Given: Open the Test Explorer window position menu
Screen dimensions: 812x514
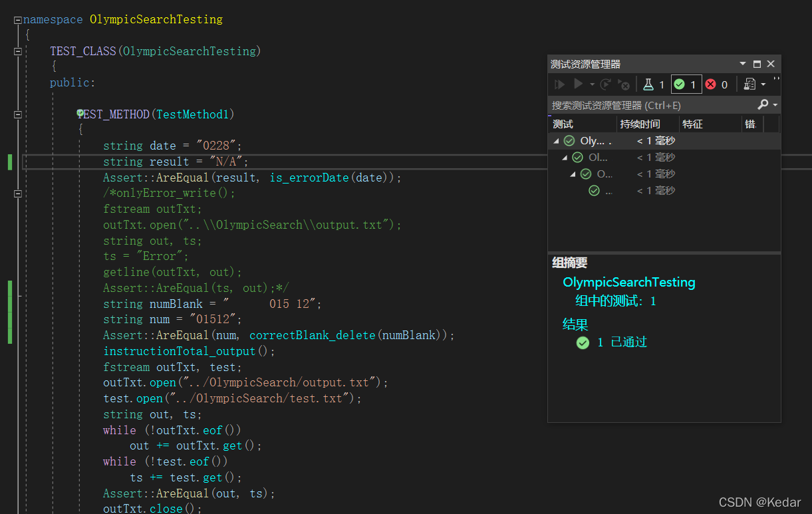Looking at the screenshot, I should click(743, 64).
